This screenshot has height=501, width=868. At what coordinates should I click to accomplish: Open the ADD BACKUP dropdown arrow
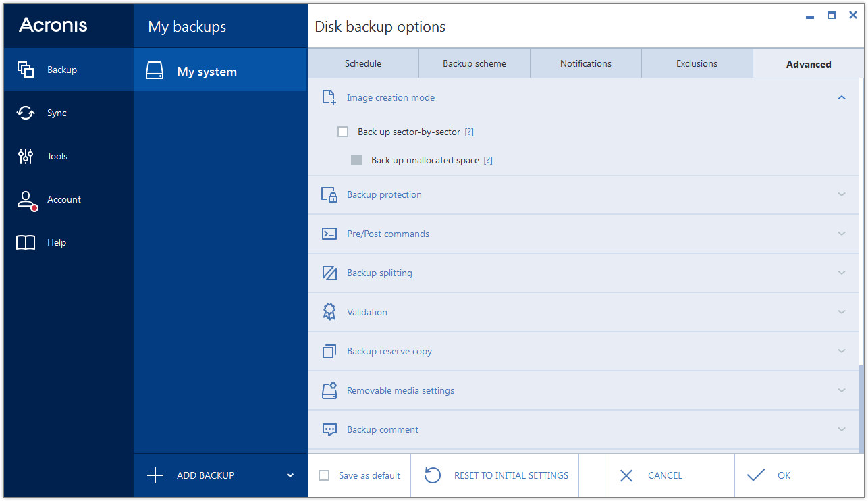[290, 475]
